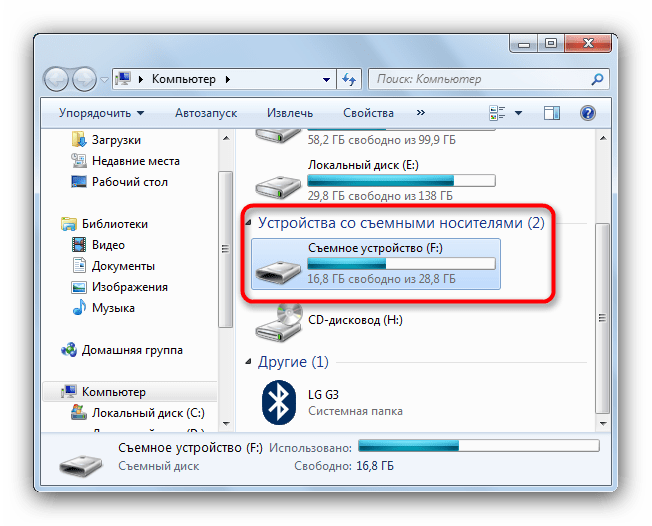Screen dimensions: 652x526
Task: Click the Рабочий стол monitor icon
Action: point(79,182)
